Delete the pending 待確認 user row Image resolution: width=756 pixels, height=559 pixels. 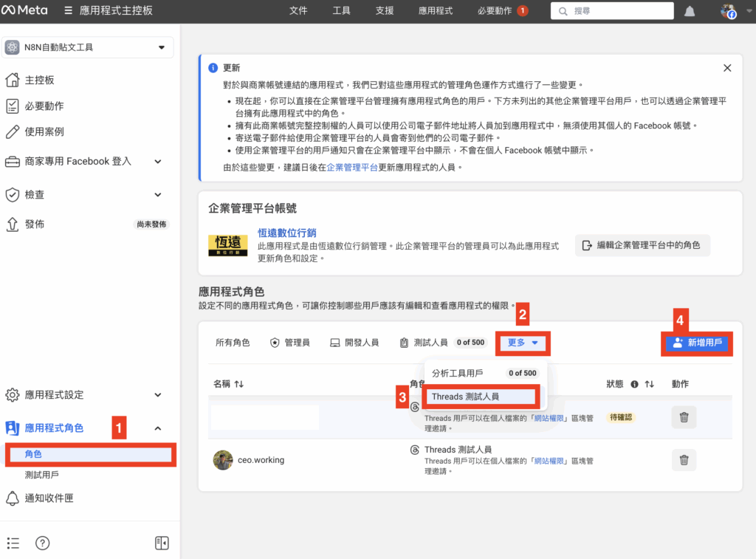coord(684,418)
